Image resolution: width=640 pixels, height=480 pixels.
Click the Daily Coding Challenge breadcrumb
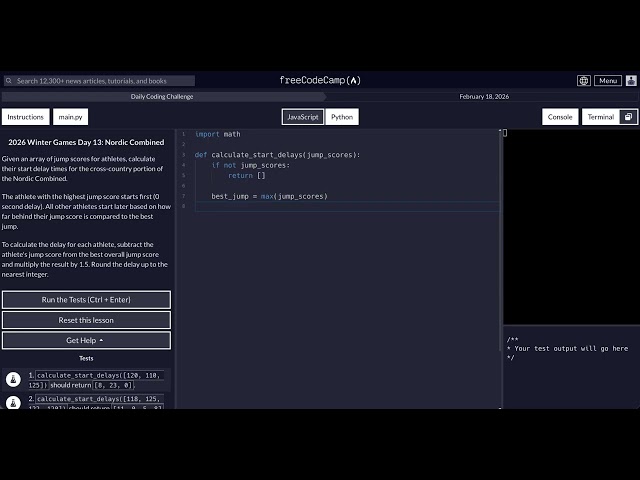click(x=162, y=97)
